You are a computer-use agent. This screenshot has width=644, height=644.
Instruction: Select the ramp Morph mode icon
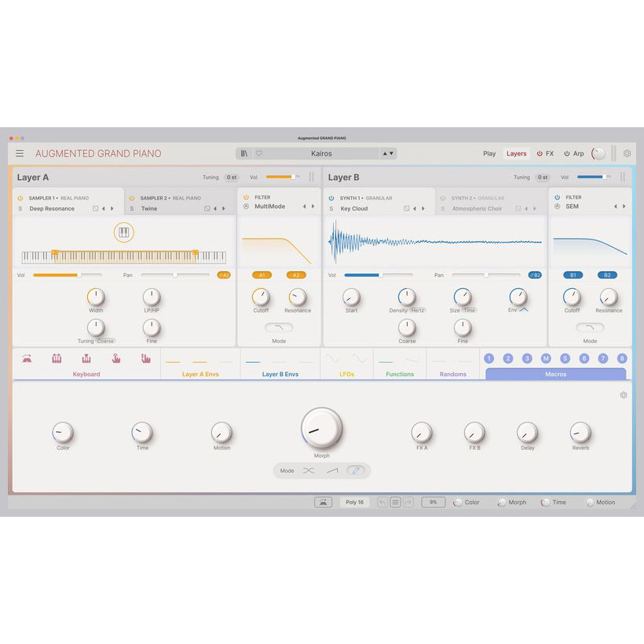click(332, 470)
